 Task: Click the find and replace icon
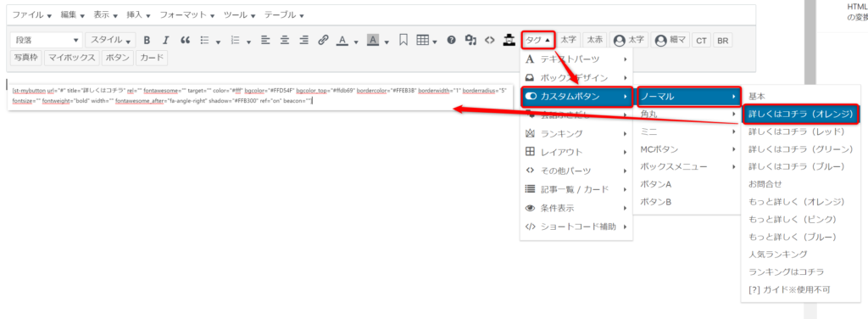pos(470,40)
